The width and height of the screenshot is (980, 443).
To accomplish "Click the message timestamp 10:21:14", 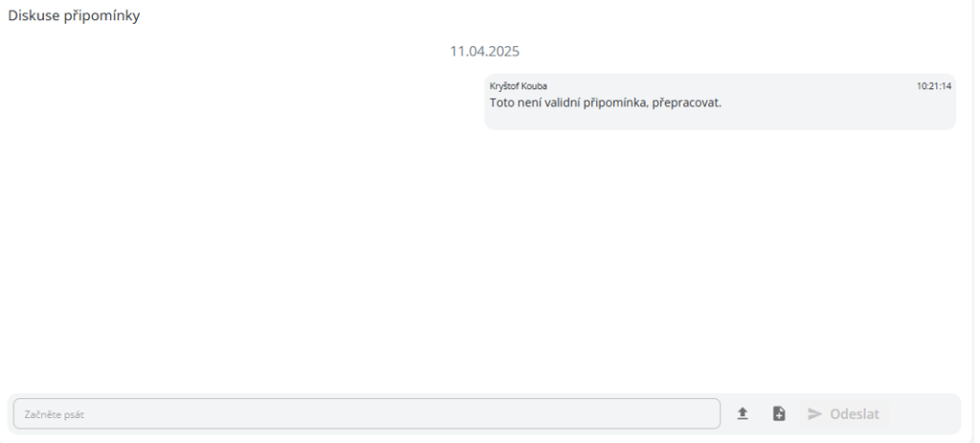I will pyautogui.click(x=934, y=86).
